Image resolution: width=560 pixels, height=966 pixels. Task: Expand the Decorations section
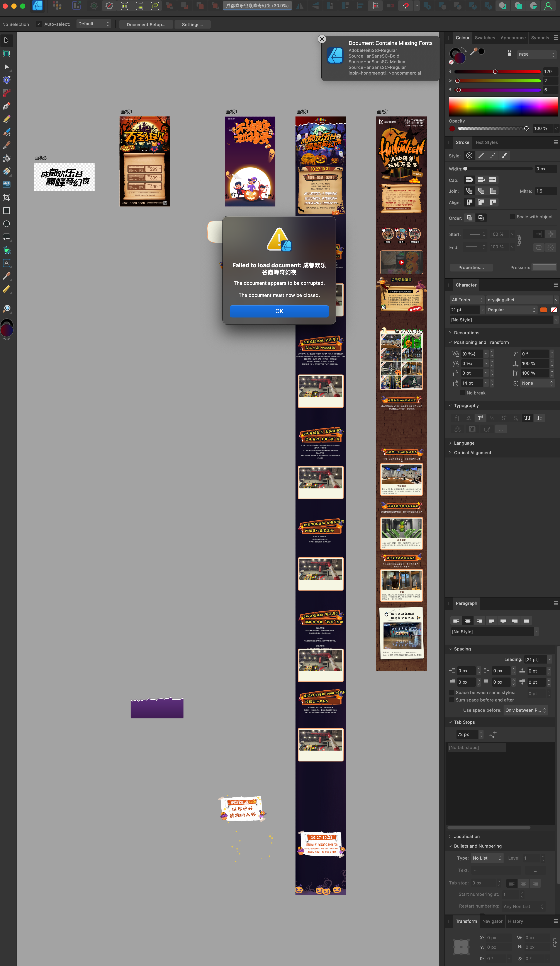point(466,333)
